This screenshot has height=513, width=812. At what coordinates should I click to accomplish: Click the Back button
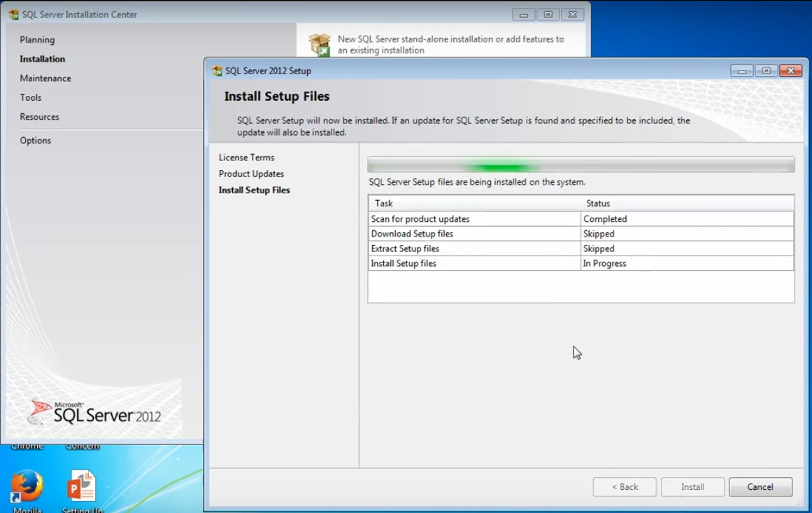pyautogui.click(x=625, y=486)
